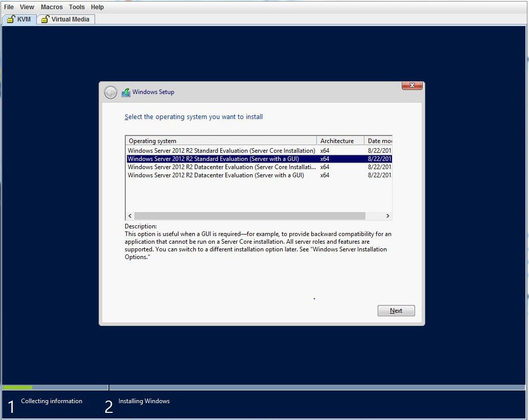The height and width of the screenshot is (420, 529).
Task: Switch to the KVM tab
Action: (x=19, y=19)
